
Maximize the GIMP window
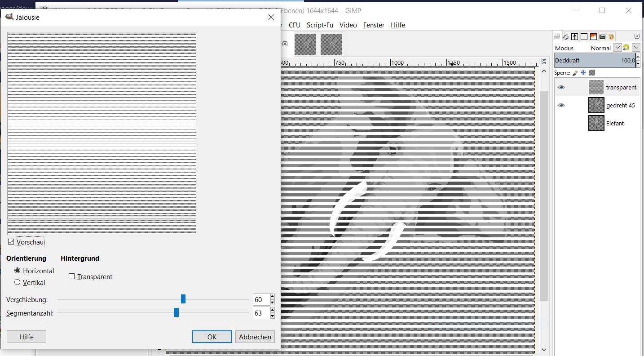(x=602, y=10)
